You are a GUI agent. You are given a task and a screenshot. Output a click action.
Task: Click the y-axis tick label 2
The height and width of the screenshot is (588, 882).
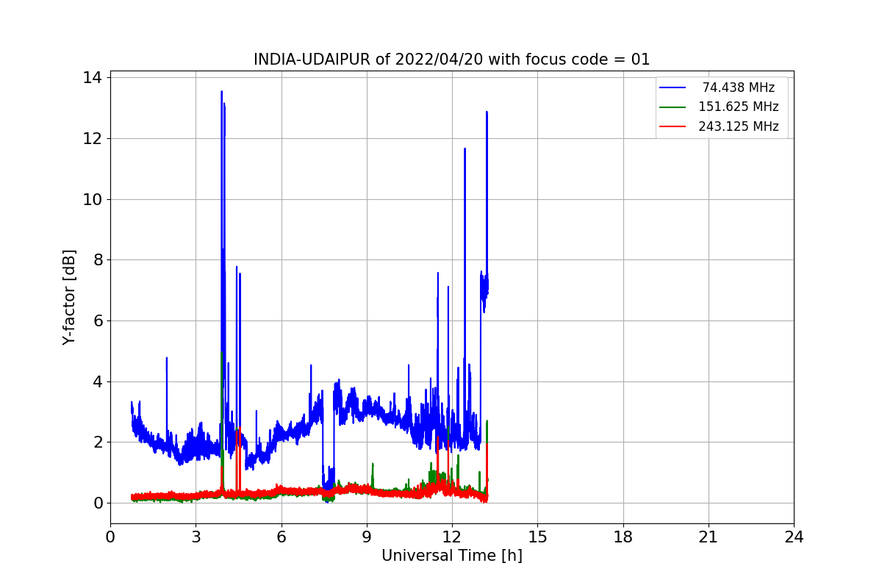(x=98, y=442)
